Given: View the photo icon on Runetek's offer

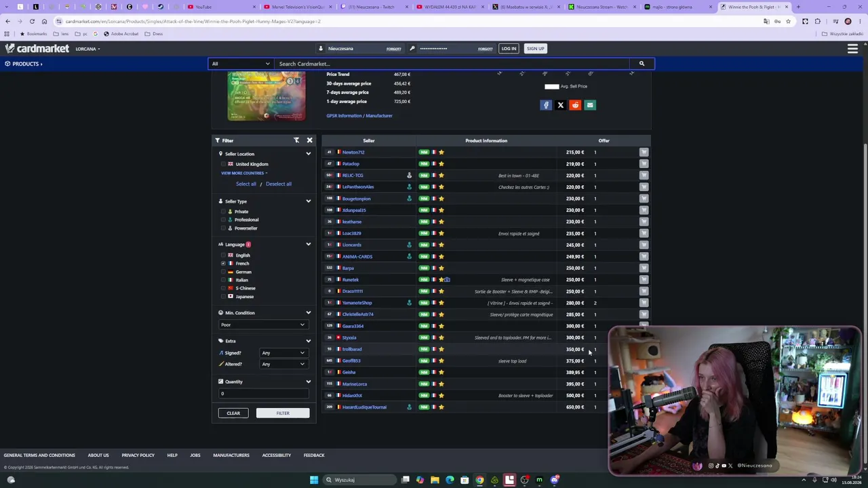Looking at the screenshot, I should 447,279.
